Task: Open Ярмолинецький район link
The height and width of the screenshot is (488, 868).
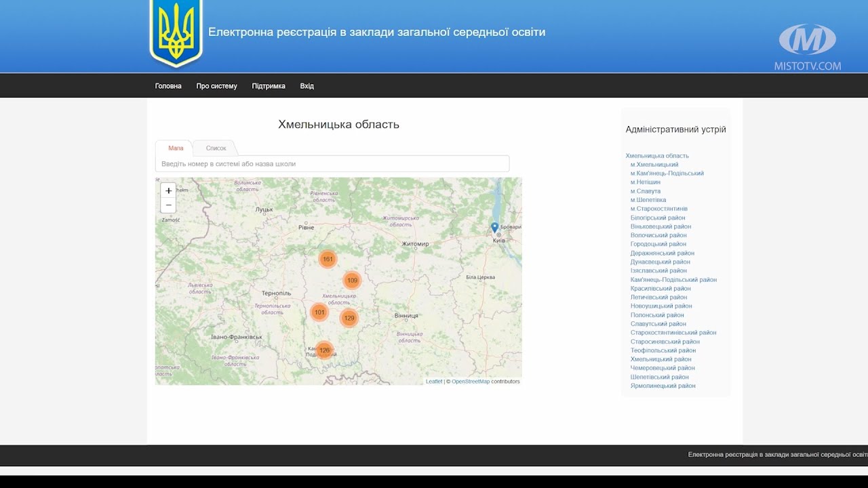Action: [663, 386]
